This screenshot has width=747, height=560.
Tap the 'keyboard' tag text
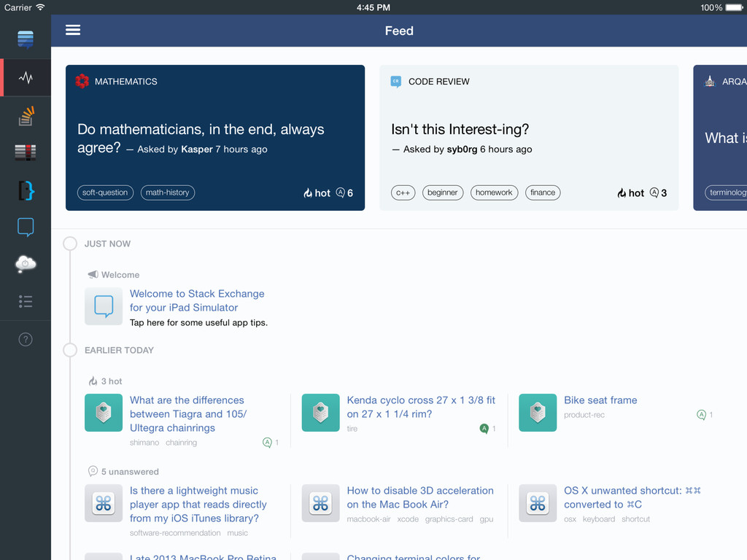click(x=599, y=519)
